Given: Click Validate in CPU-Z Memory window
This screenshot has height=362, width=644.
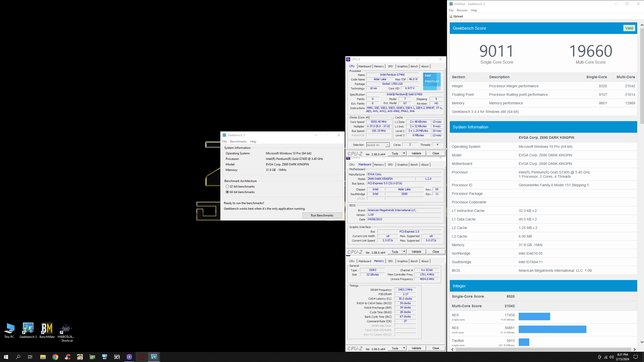Looking at the screenshot, I should (416, 348).
